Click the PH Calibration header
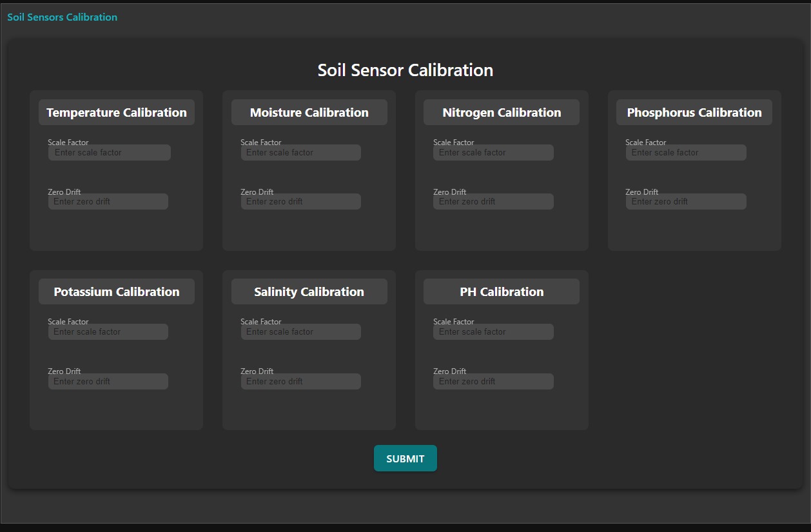 coord(501,291)
